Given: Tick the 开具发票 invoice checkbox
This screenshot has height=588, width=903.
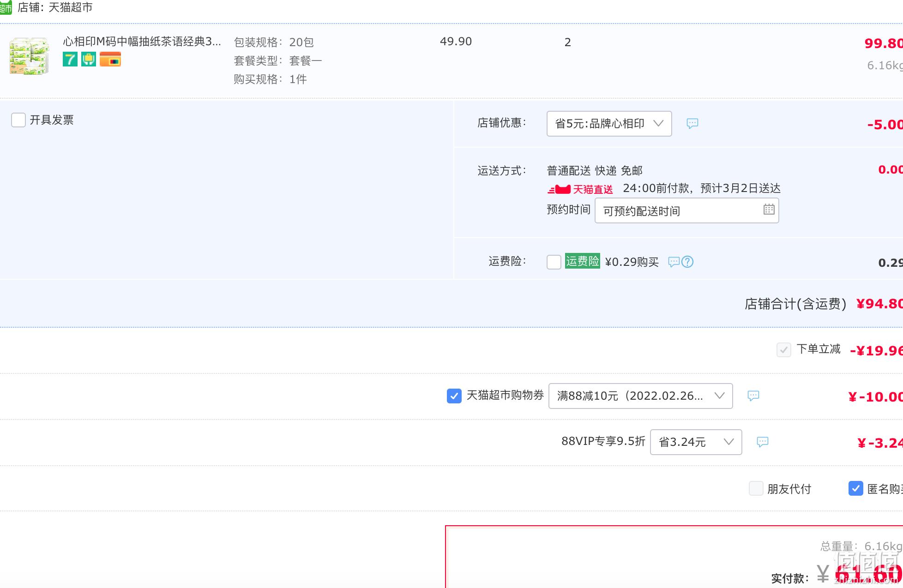Looking at the screenshot, I should 18,120.
